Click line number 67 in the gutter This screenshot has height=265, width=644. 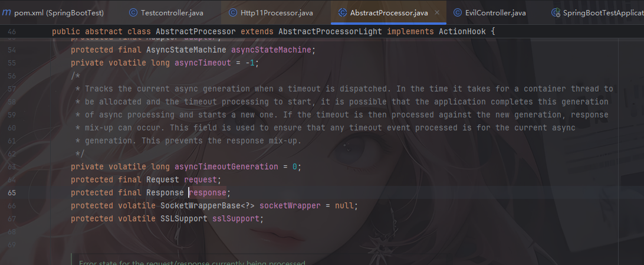click(13, 218)
